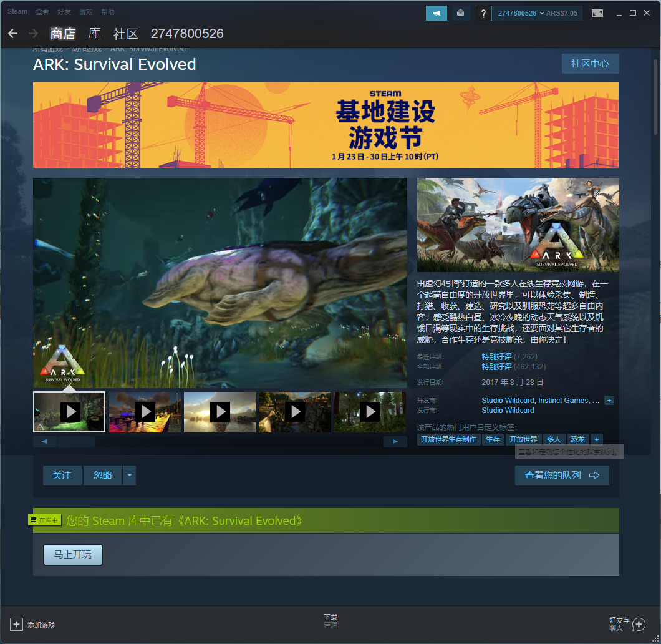Select the 开放世界 tag
661x644 pixels.
point(523,439)
